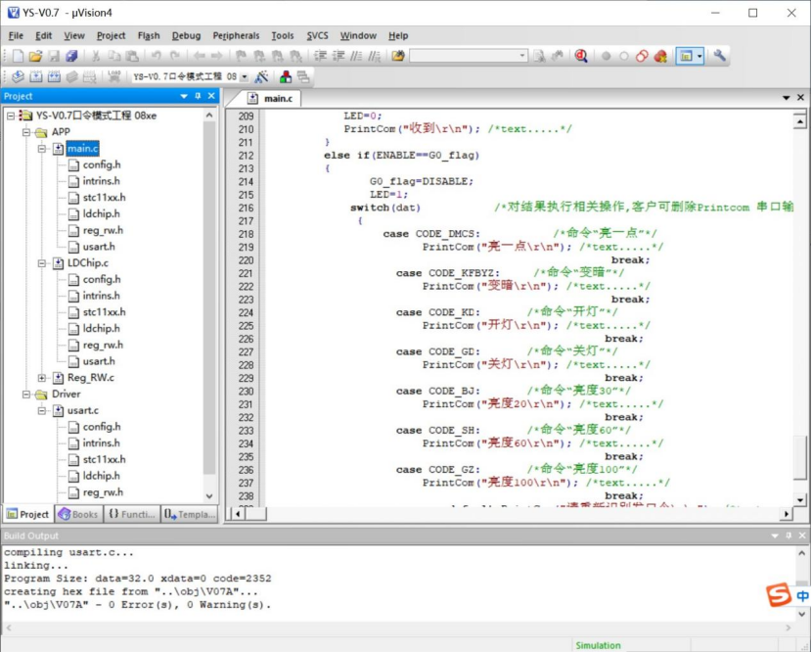Insert a bookmark with the flag icon

tap(241, 56)
